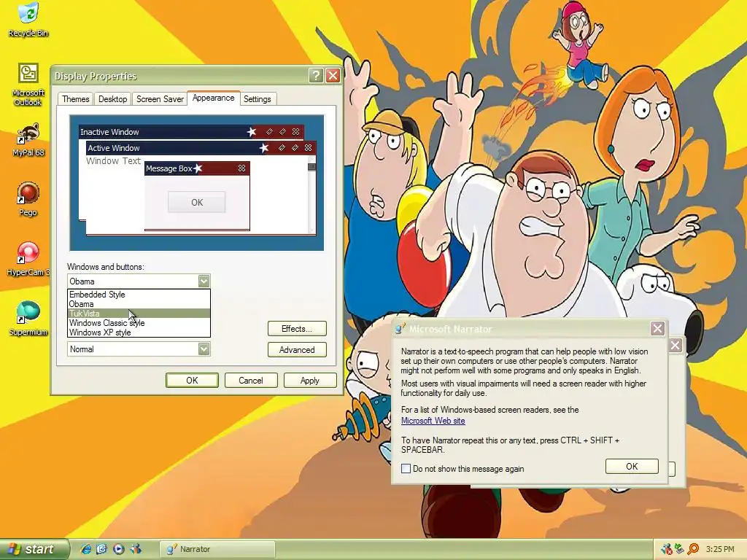The height and width of the screenshot is (560, 747).
Task: Collapse the Windows and buttons dropdown arrow
Action: tap(204, 281)
